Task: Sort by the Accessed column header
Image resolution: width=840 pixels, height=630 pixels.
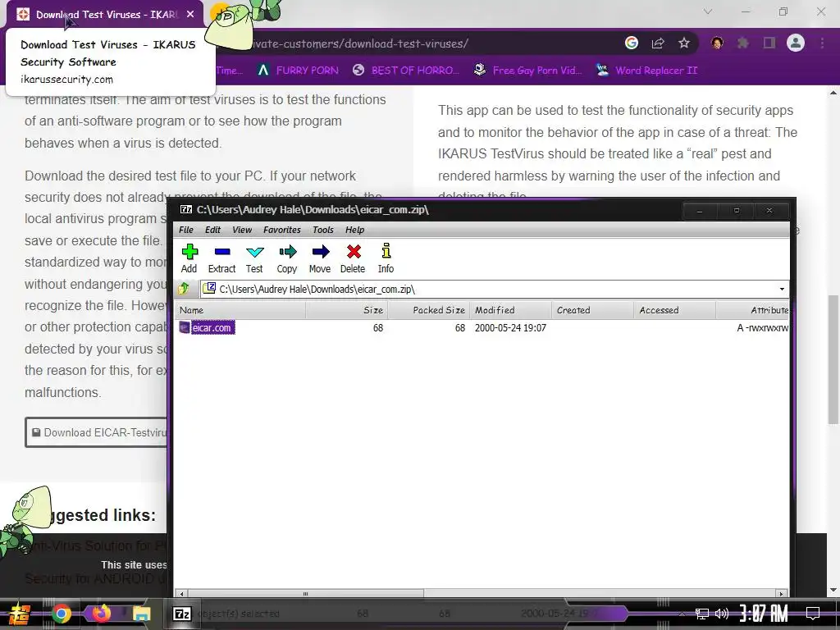Action: (x=674, y=310)
